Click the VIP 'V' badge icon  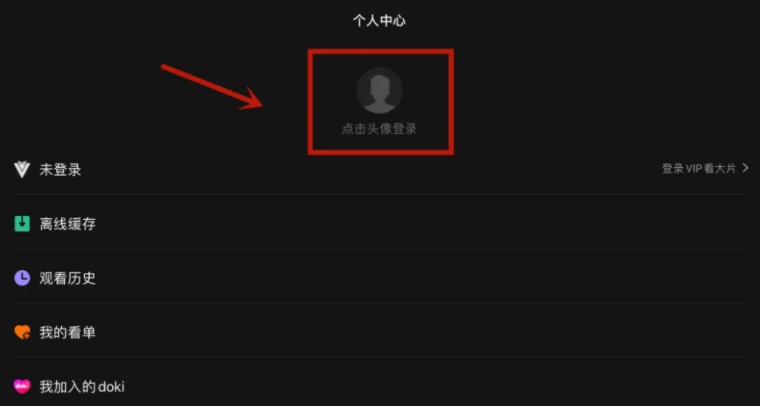pyautogui.click(x=22, y=170)
